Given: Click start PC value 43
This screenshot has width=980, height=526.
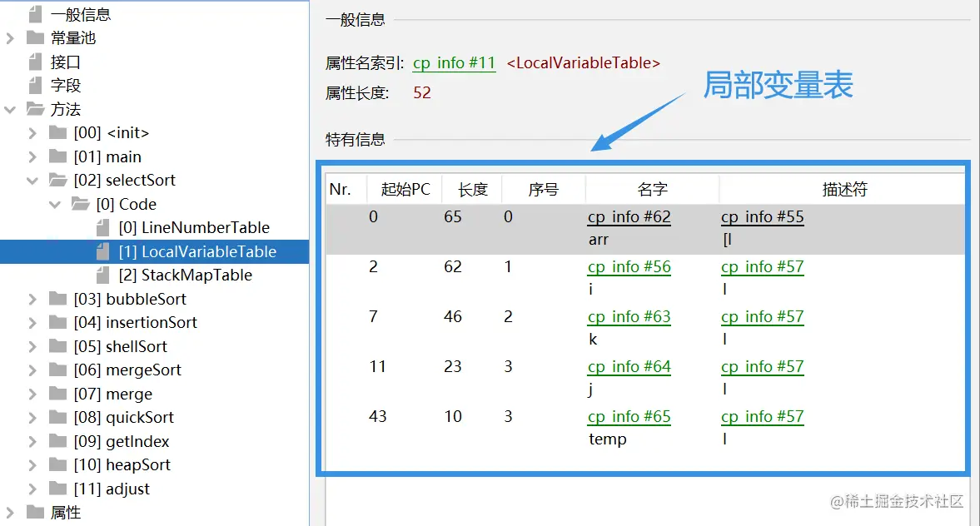Looking at the screenshot, I should click(x=377, y=417).
